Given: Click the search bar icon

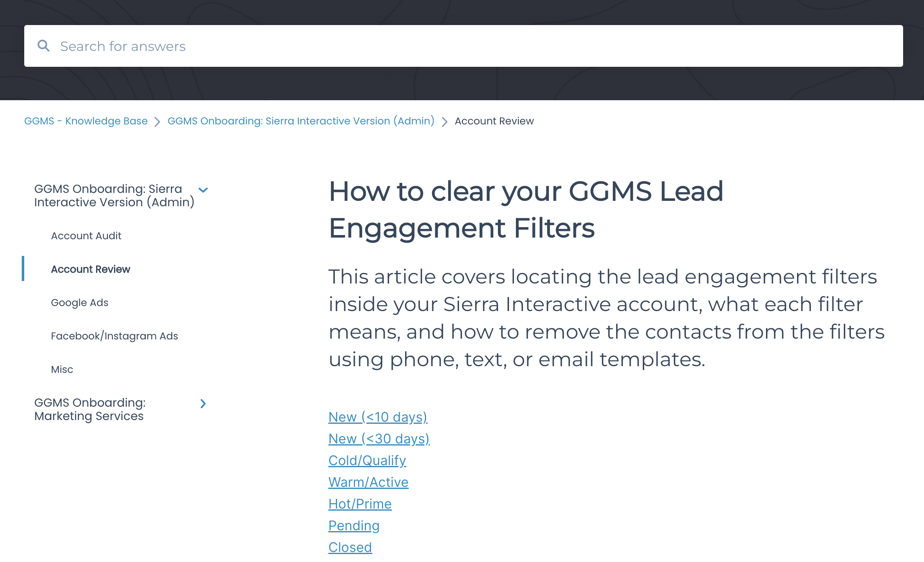Looking at the screenshot, I should (44, 46).
